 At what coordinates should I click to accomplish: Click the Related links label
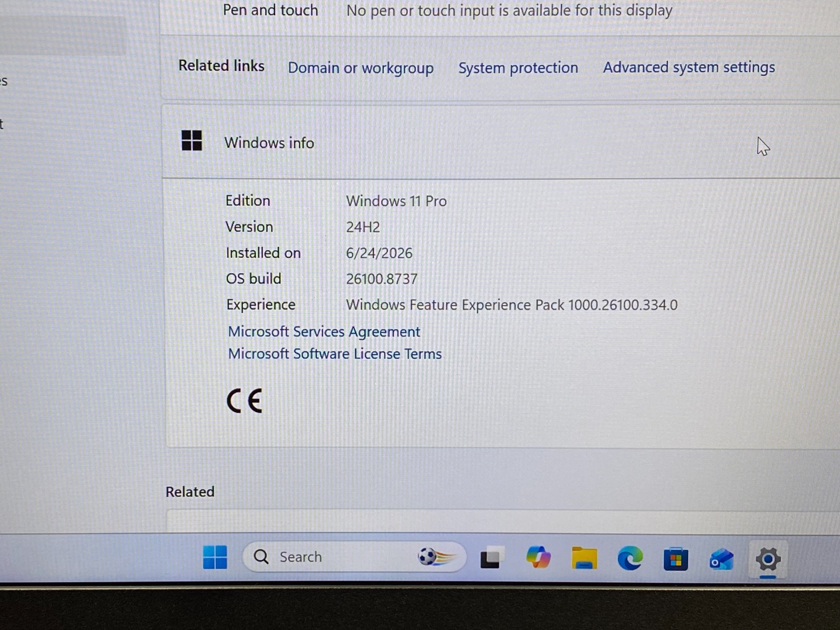coord(222,66)
